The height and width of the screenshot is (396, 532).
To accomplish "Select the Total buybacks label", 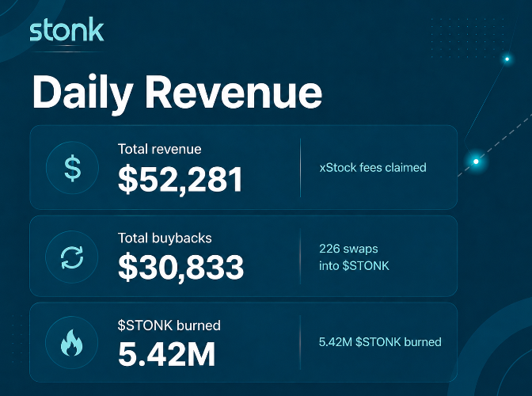I will [x=165, y=238].
